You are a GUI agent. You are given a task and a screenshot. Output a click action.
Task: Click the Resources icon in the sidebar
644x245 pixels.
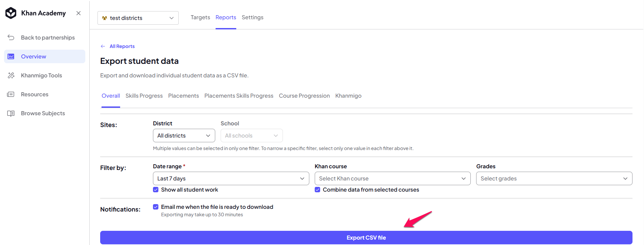coord(11,94)
